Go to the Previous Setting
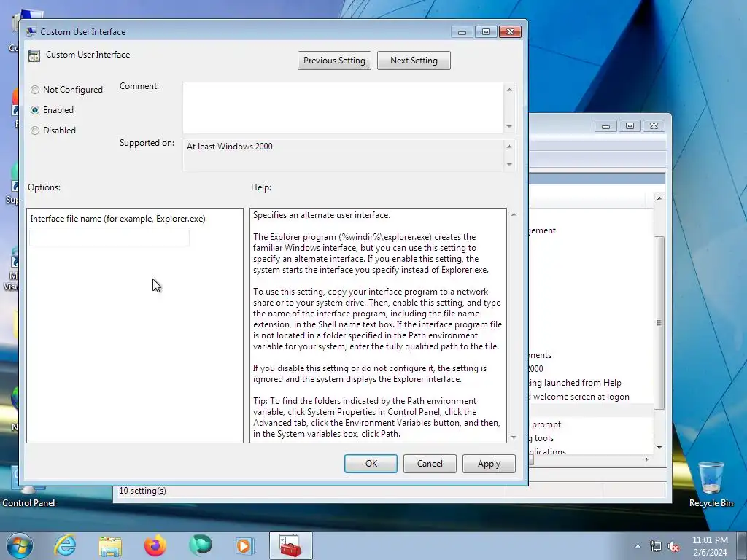The image size is (747, 560). click(x=334, y=61)
